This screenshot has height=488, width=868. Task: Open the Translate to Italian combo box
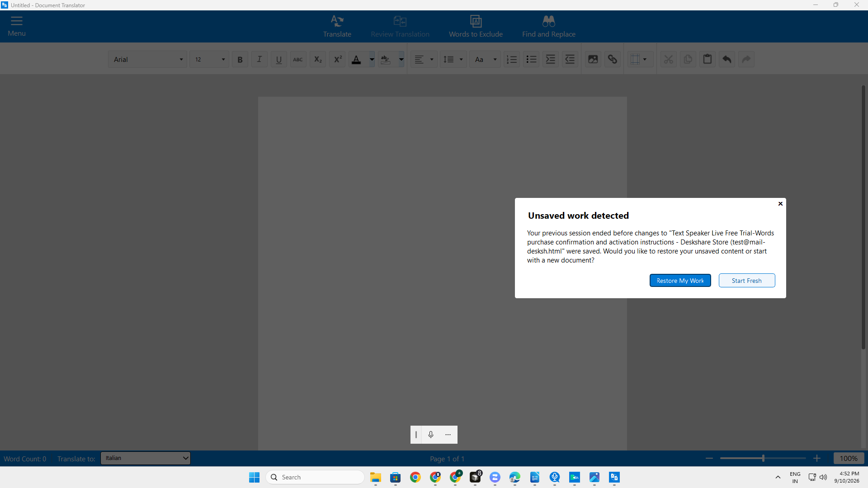(145, 458)
